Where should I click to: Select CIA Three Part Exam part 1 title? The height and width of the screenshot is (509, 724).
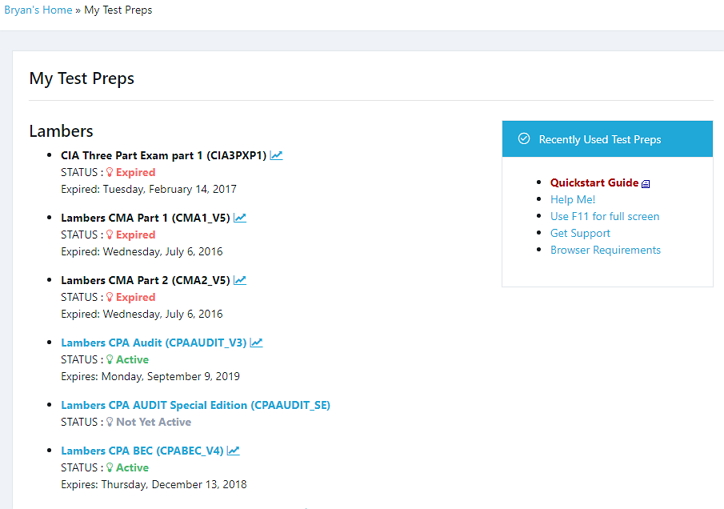[164, 156]
